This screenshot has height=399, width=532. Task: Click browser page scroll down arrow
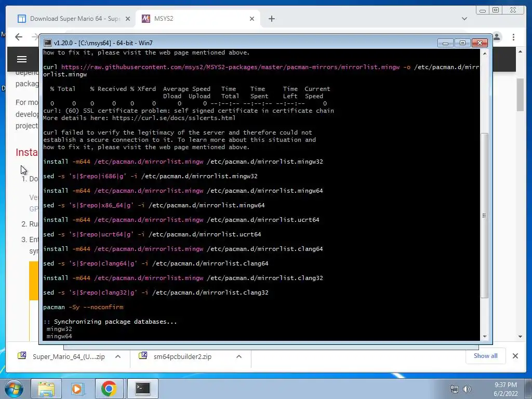pos(520,336)
